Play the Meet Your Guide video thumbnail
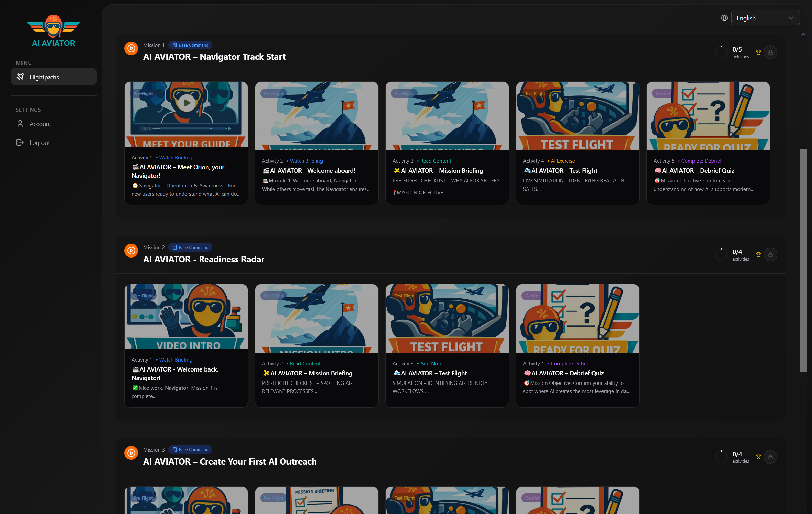This screenshot has width=812, height=514. [187, 103]
